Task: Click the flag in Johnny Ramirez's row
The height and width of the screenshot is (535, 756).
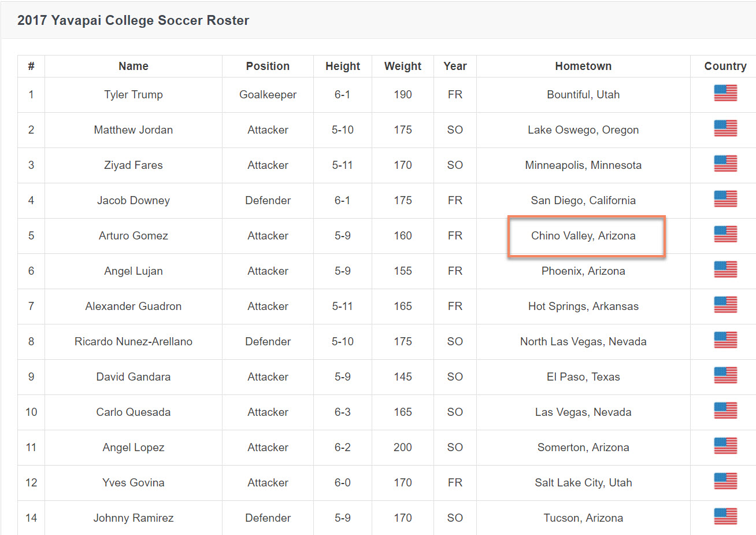Action: point(725,516)
